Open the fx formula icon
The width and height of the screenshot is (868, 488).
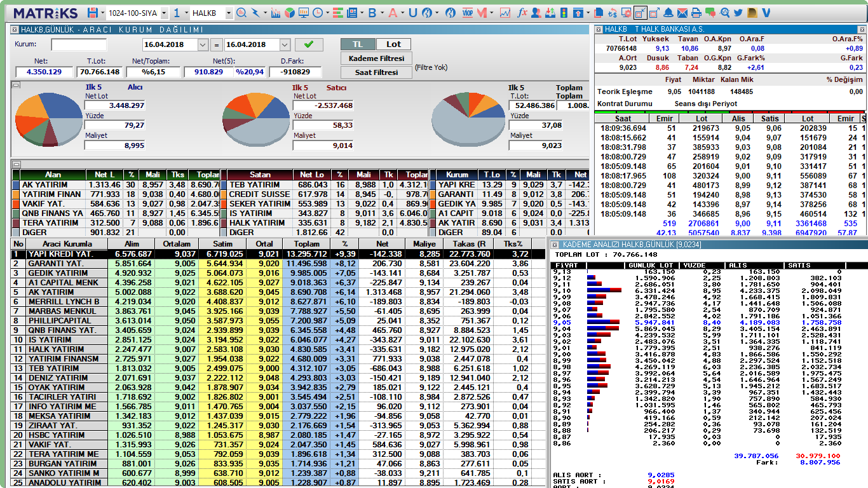pyautogui.click(x=522, y=13)
